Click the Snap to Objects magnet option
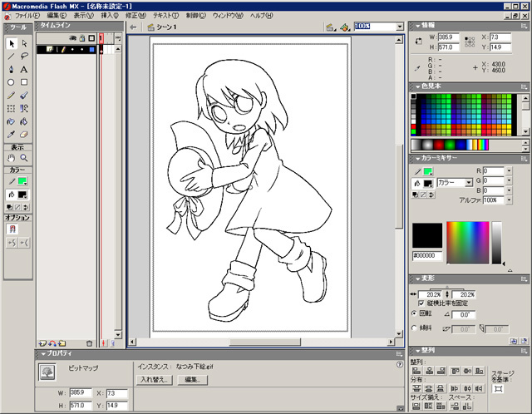This screenshot has width=532, height=414. pos(12,229)
